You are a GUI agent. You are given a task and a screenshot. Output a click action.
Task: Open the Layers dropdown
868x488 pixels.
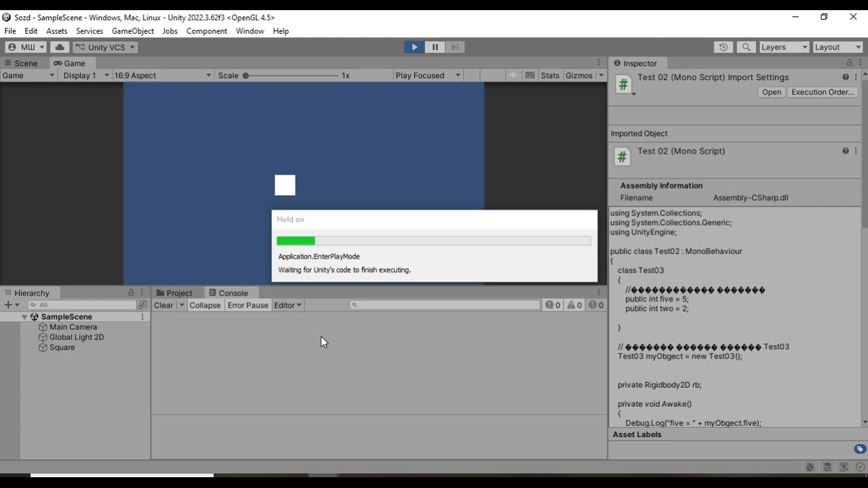[x=784, y=47]
